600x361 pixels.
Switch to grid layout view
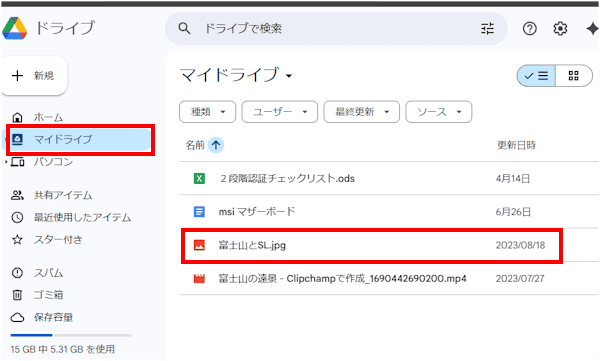click(574, 76)
